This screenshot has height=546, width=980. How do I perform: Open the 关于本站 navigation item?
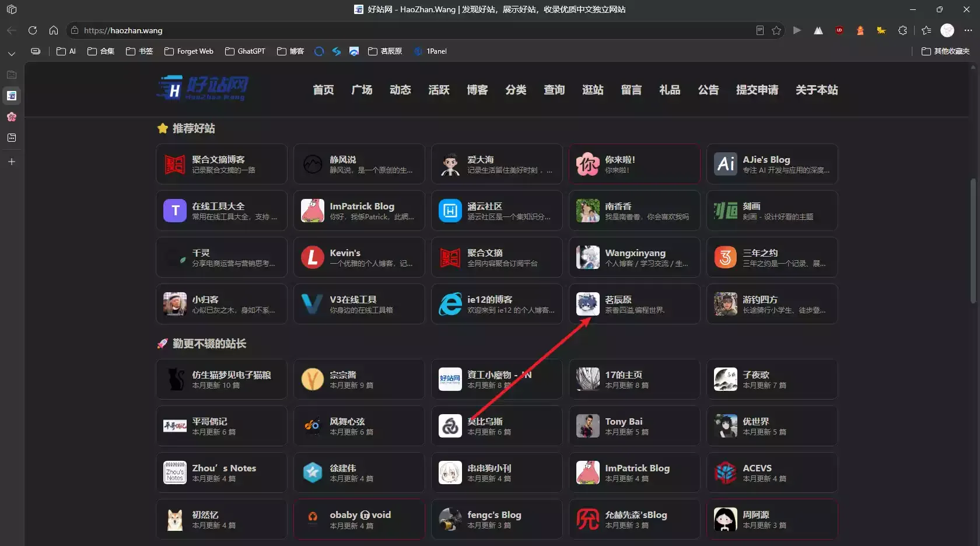click(x=817, y=90)
